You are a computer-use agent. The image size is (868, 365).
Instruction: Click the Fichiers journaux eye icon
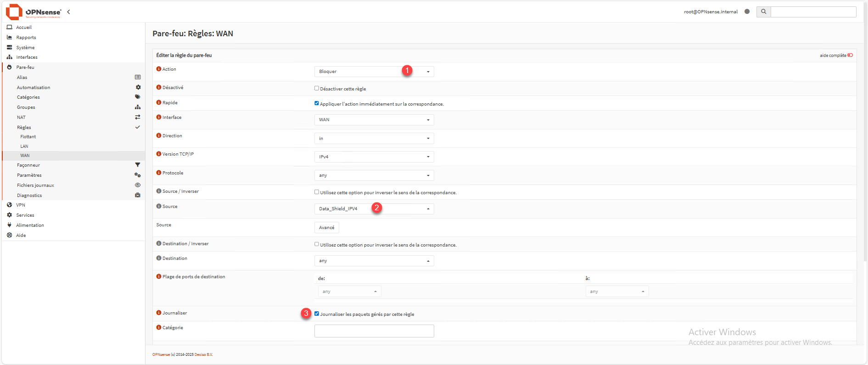pos(138,185)
